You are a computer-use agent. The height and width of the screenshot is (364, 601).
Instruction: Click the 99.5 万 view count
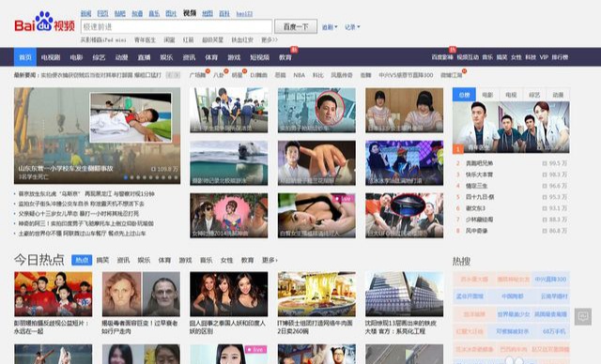coord(558,163)
